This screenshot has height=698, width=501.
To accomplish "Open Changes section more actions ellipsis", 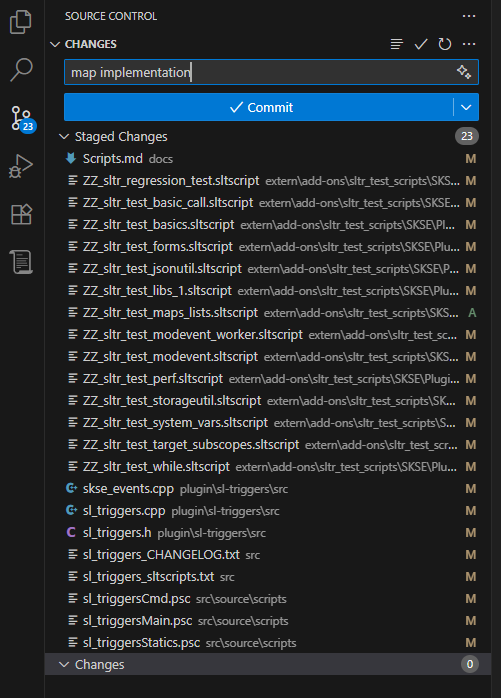I will point(469,44).
